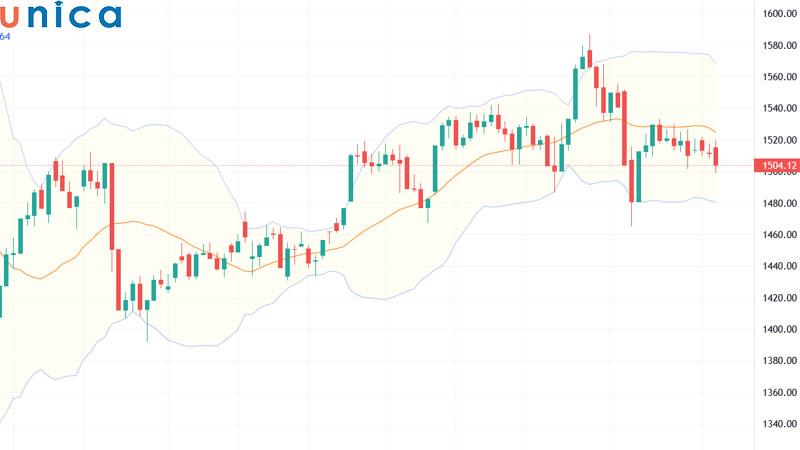Select the 1340.00 price axis label
800x450 pixels.
pyautogui.click(x=778, y=424)
